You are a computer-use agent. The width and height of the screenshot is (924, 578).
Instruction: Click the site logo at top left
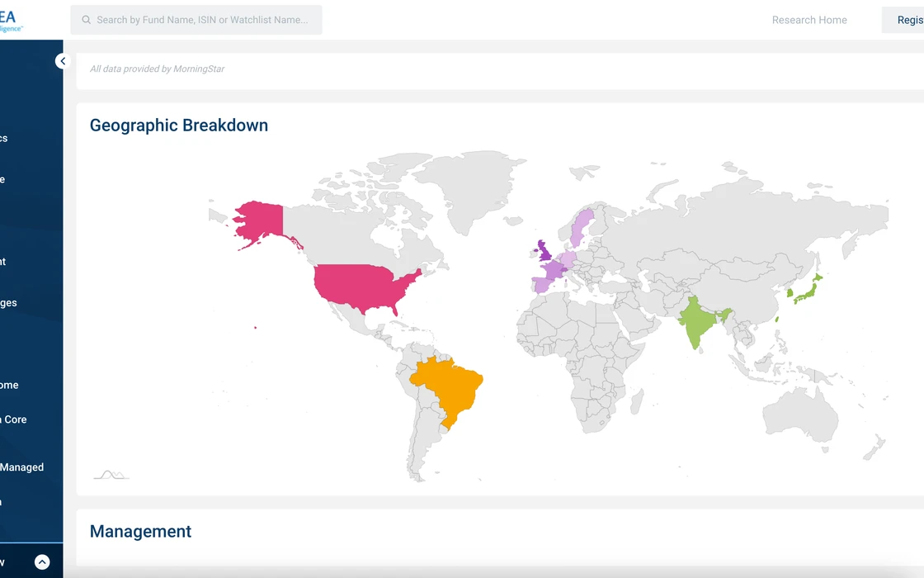click(x=12, y=21)
